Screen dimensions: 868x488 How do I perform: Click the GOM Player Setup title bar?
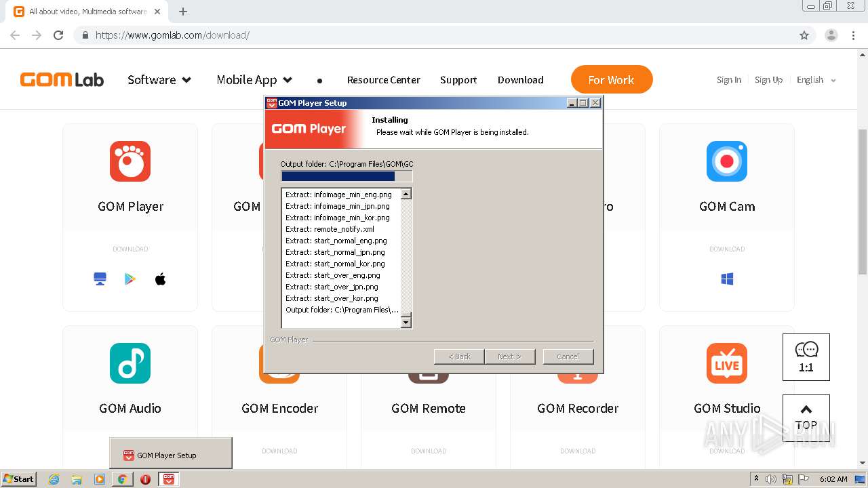pos(434,103)
